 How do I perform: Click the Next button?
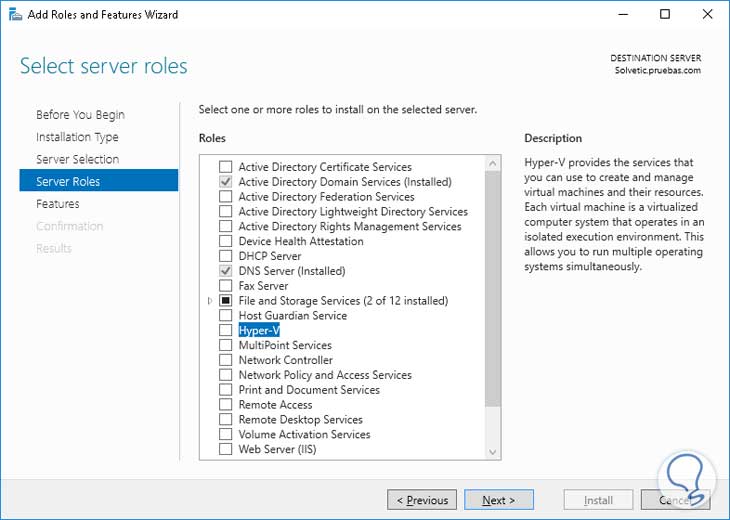pos(499,500)
